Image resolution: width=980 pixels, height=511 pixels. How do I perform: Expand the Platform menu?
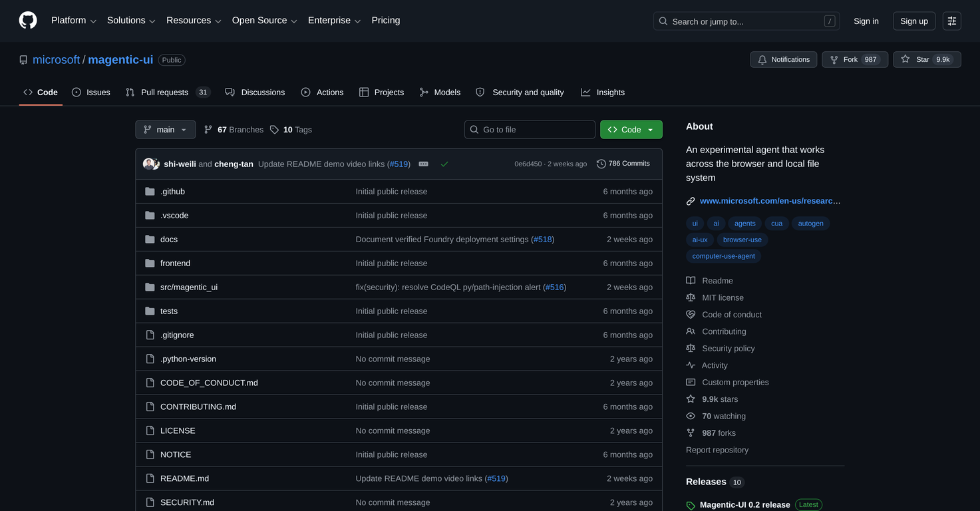(x=74, y=21)
